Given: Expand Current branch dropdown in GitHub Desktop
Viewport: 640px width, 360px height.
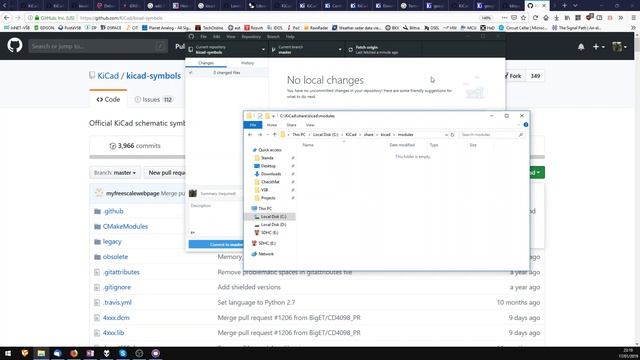Looking at the screenshot, I should [x=307, y=49].
